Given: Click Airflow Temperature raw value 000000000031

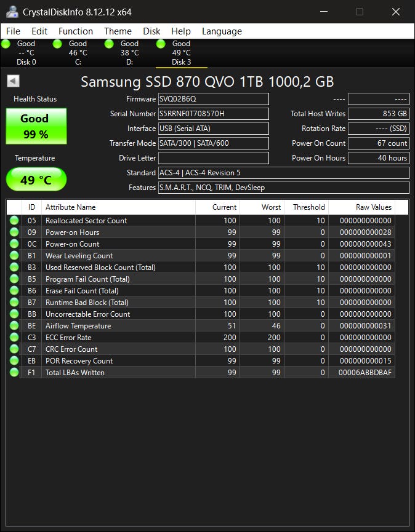Looking at the screenshot, I should (365, 326).
